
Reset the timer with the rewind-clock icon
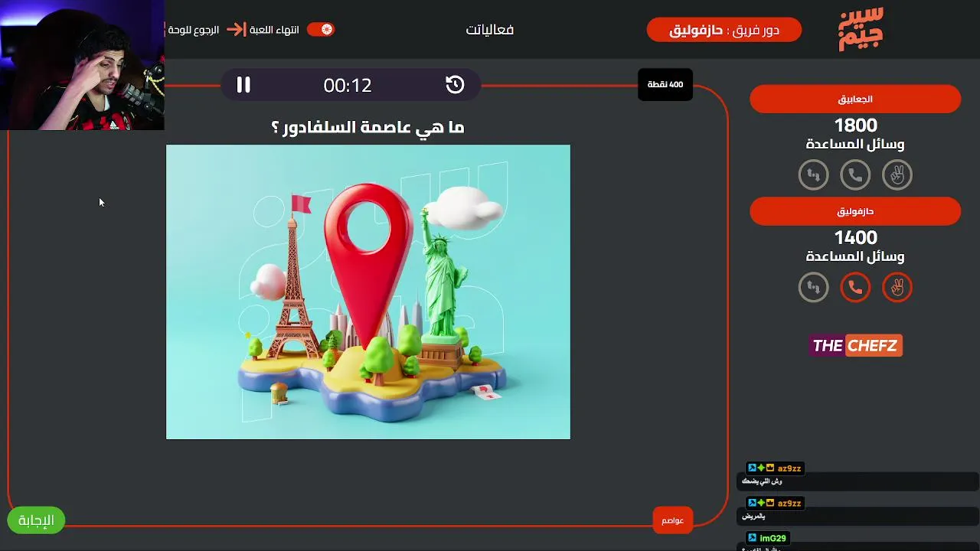point(455,85)
